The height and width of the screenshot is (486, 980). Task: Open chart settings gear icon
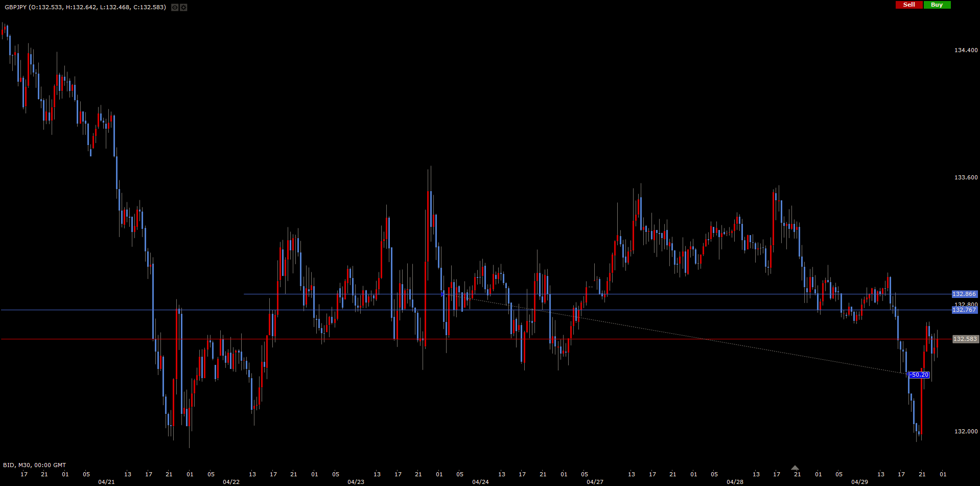coord(183,8)
